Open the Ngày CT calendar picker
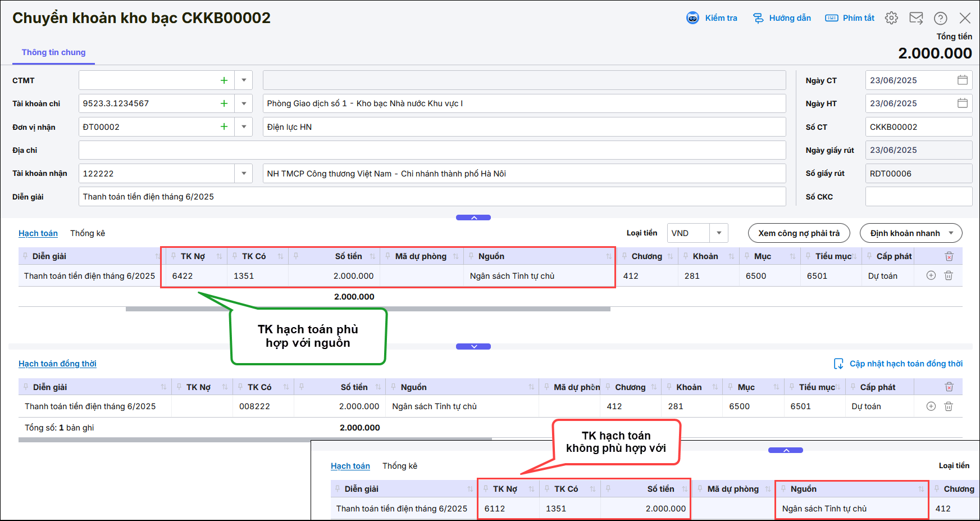This screenshot has height=521, width=980. click(963, 80)
